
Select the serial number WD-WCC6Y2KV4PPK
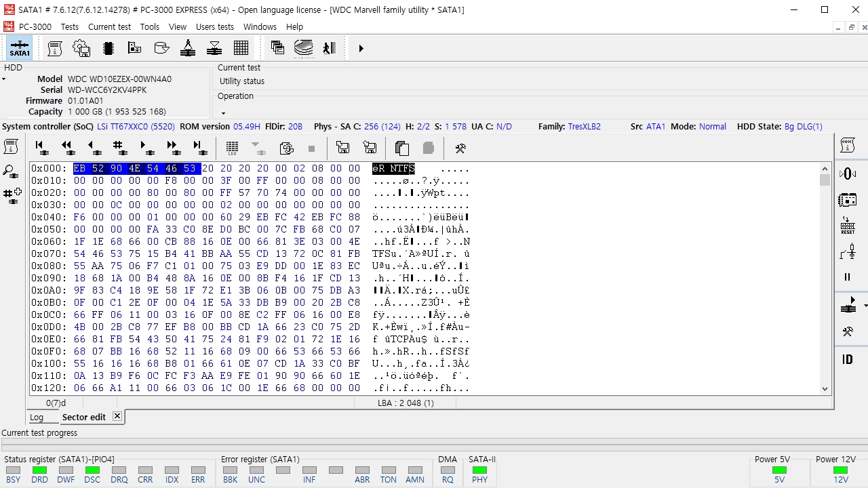coord(107,89)
